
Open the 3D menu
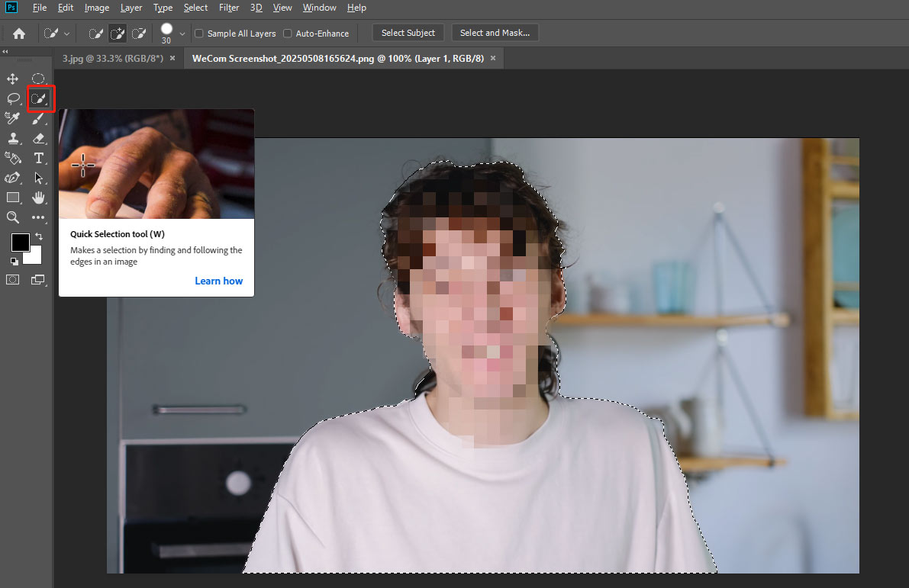coord(256,8)
